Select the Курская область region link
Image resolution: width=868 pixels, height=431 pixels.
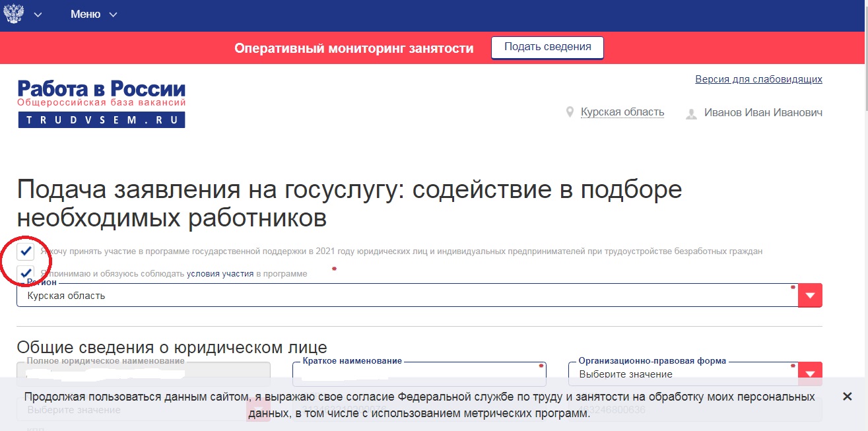point(622,112)
